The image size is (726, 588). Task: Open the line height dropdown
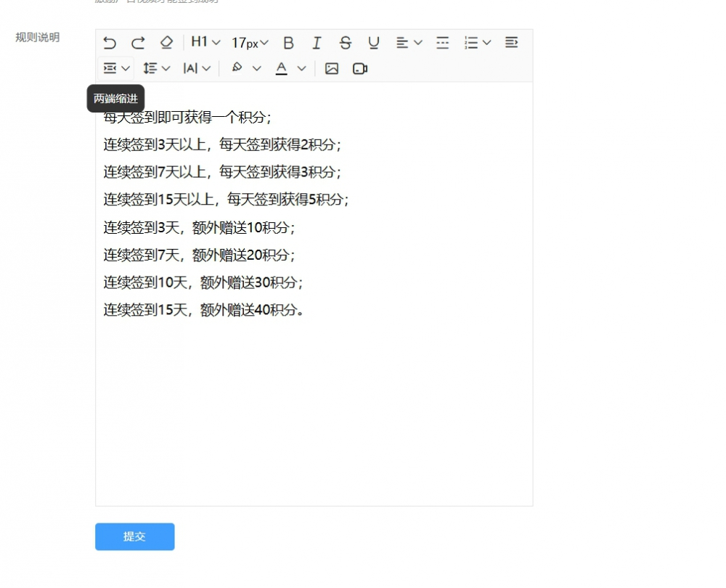pos(156,68)
